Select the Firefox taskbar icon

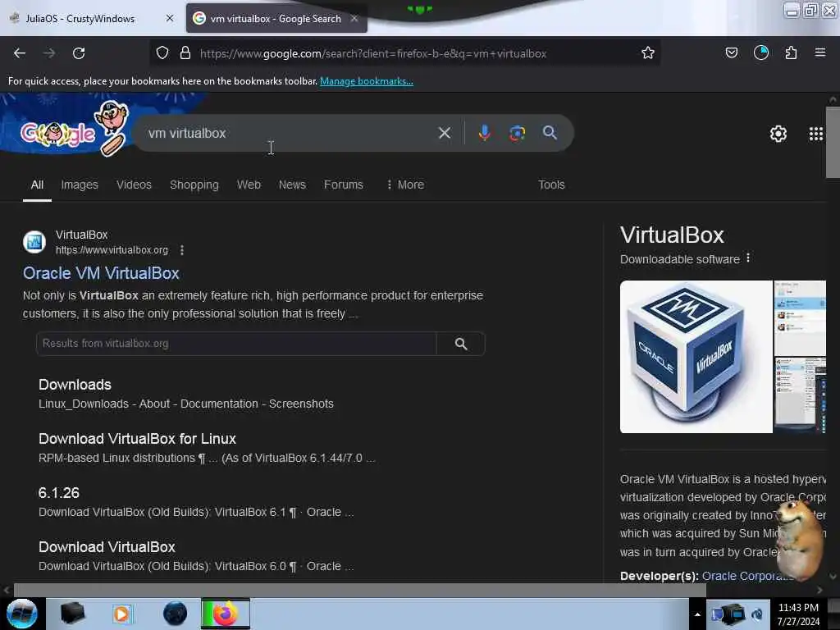[x=226, y=614]
